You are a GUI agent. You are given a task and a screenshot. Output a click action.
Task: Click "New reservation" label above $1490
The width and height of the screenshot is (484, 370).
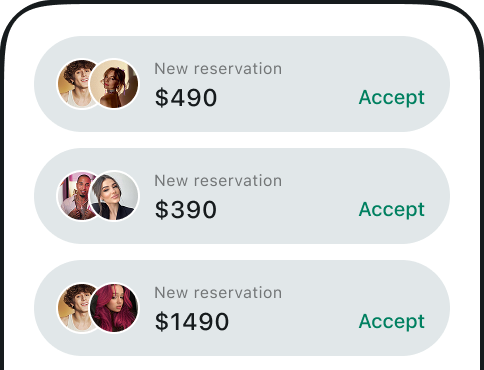point(218,293)
